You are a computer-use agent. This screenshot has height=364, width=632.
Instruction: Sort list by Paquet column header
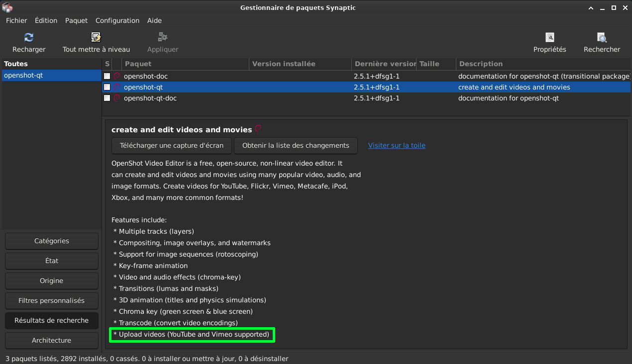coord(186,64)
